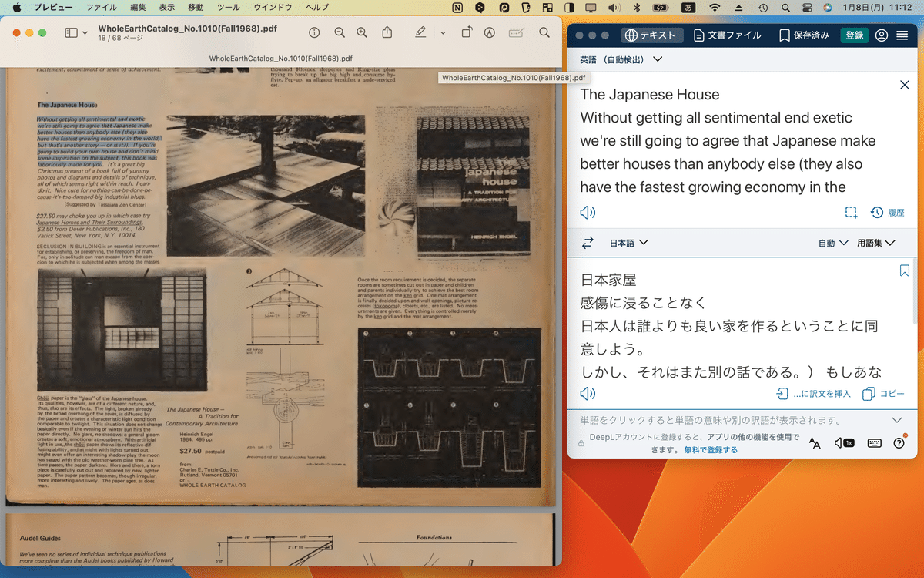This screenshot has height=578, width=924.
Task: Open the 編集 menu in the menu bar
Action: (139, 8)
